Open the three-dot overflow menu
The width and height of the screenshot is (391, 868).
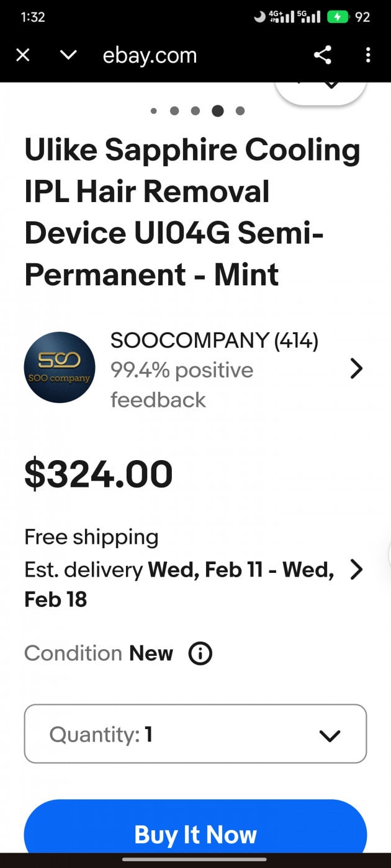point(368,55)
